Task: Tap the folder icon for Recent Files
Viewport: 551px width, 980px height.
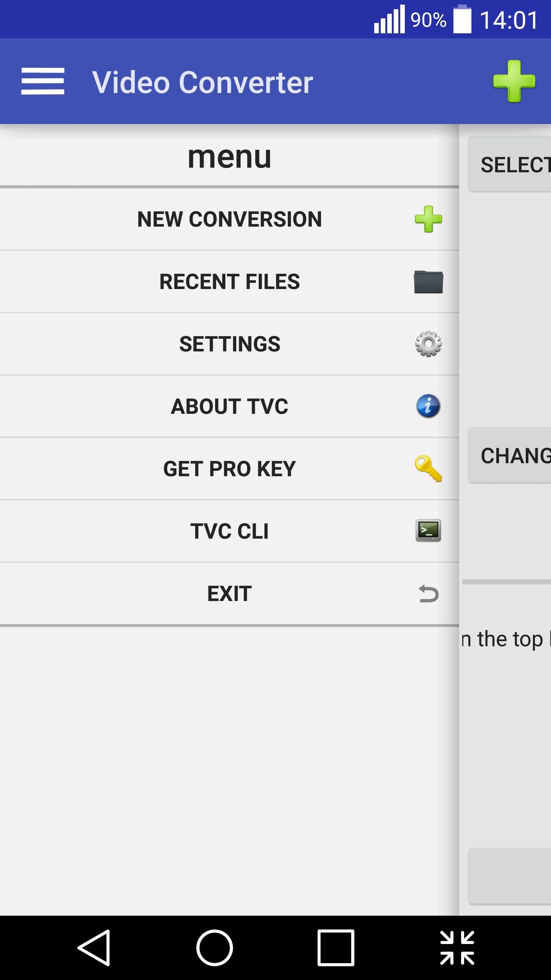Action: (429, 282)
